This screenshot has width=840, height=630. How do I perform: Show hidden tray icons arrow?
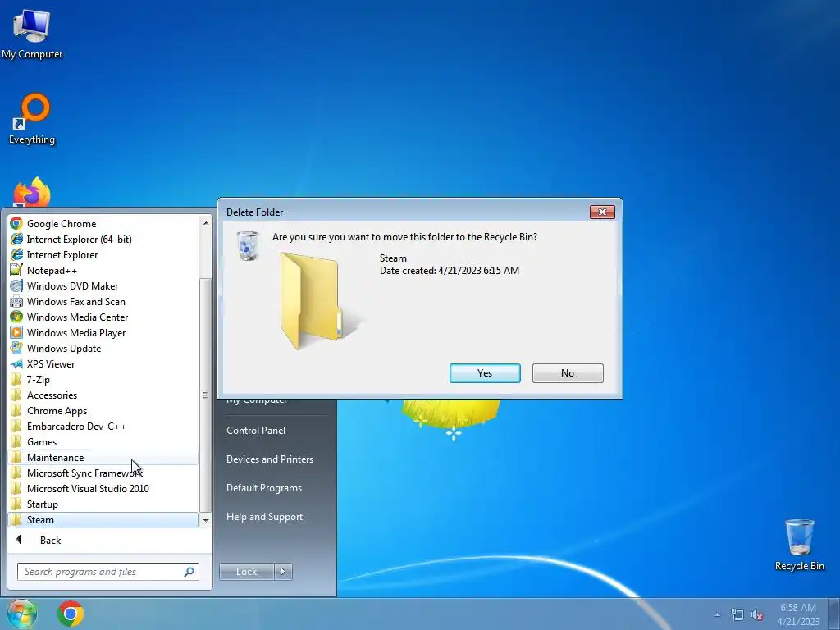click(x=717, y=614)
